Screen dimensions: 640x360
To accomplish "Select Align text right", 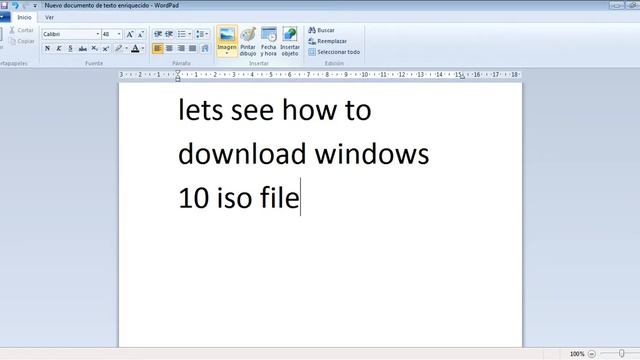I will (x=181, y=49).
